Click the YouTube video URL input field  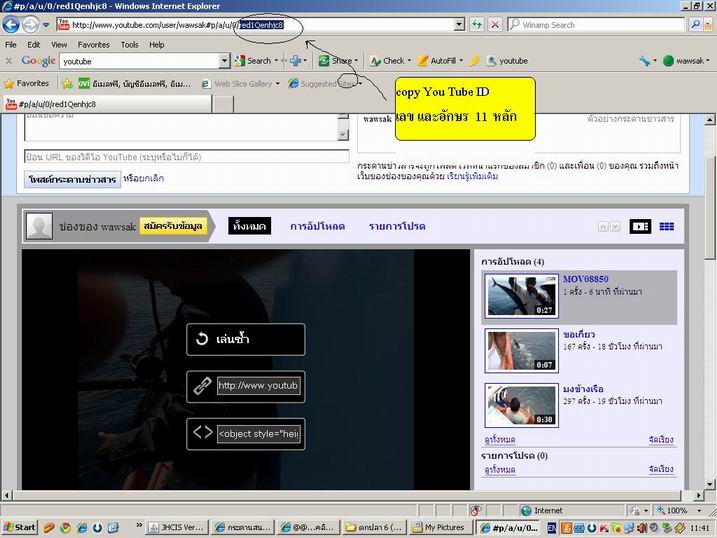[187, 157]
